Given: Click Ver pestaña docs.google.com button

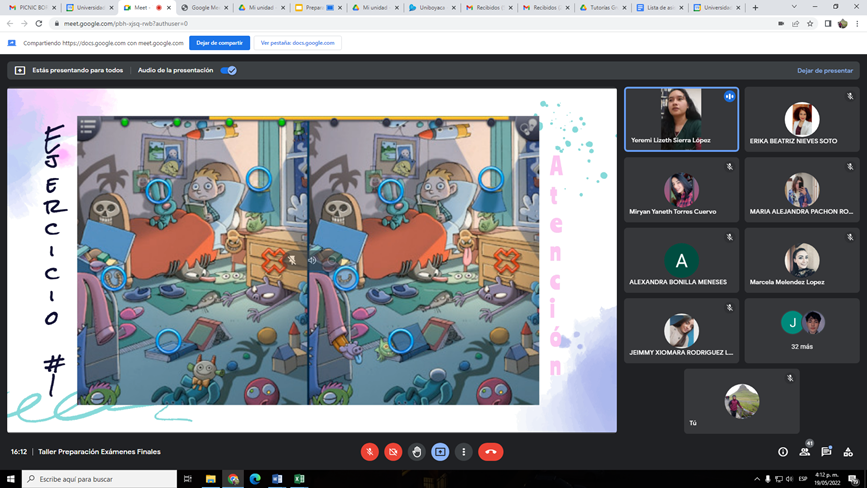Looking at the screenshot, I should pos(297,43).
